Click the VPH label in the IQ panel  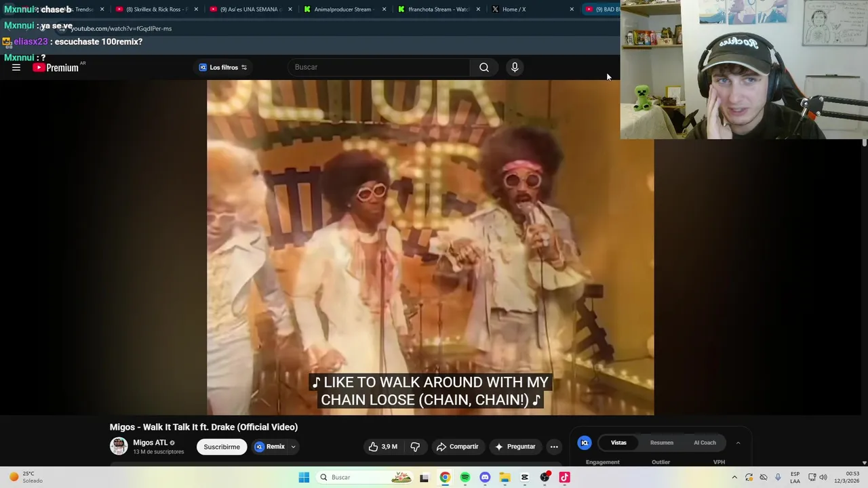point(719,462)
